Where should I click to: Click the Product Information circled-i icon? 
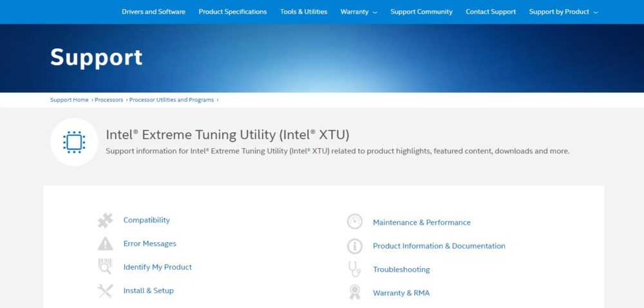point(354,246)
